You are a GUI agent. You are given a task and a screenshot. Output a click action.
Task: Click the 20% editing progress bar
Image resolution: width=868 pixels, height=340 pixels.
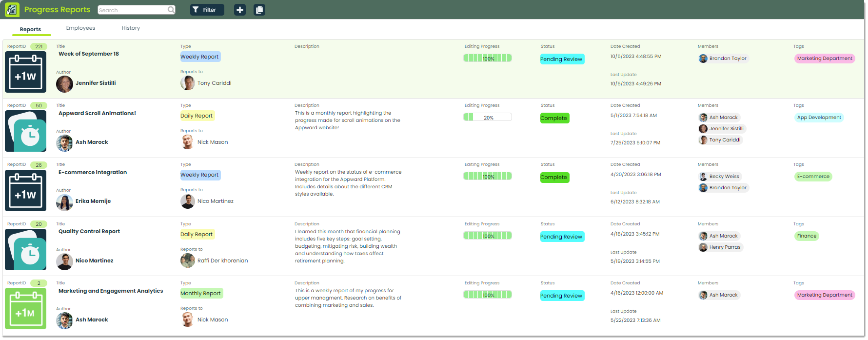pyautogui.click(x=488, y=117)
